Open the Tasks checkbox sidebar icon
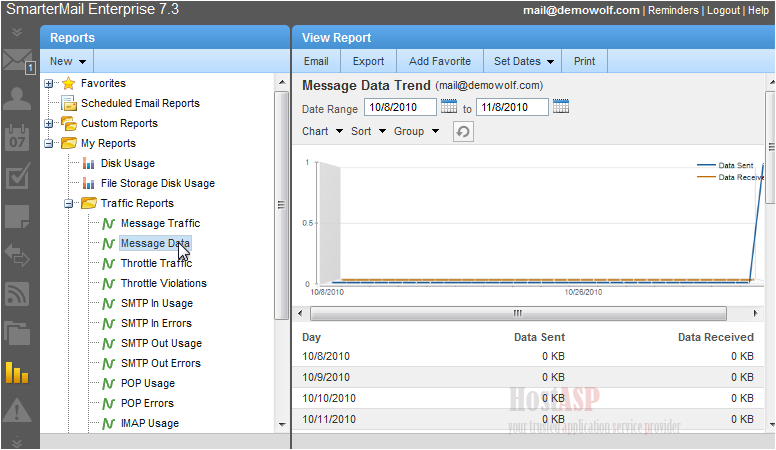Screen dimensions: 776x450 point(18,176)
